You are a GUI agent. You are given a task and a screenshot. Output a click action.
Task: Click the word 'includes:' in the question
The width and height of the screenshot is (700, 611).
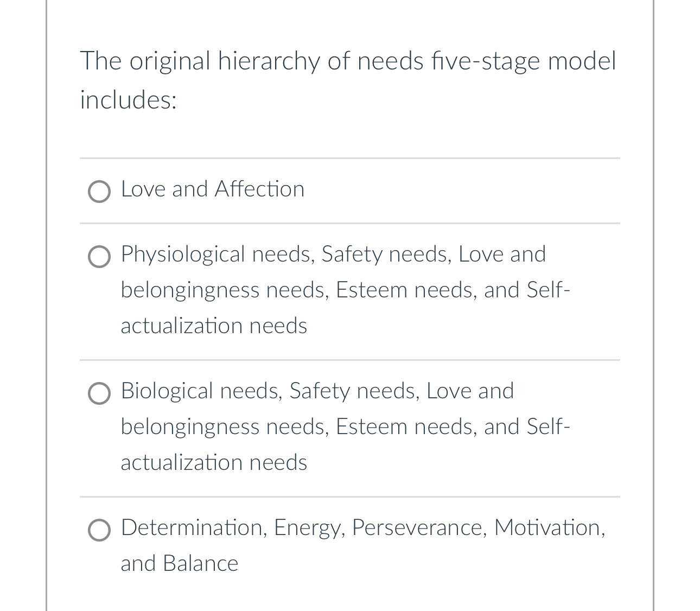tap(128, 99)
